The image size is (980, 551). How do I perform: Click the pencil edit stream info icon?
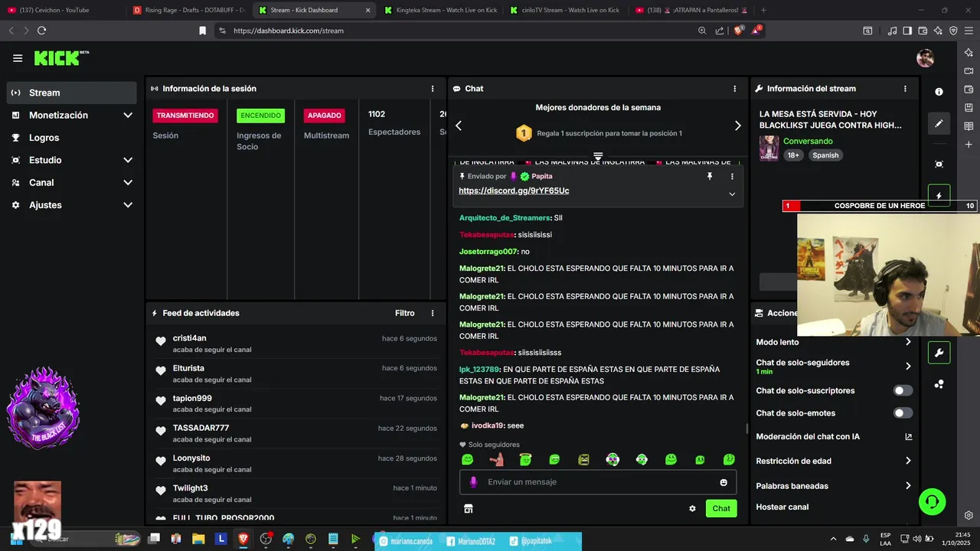939,123
